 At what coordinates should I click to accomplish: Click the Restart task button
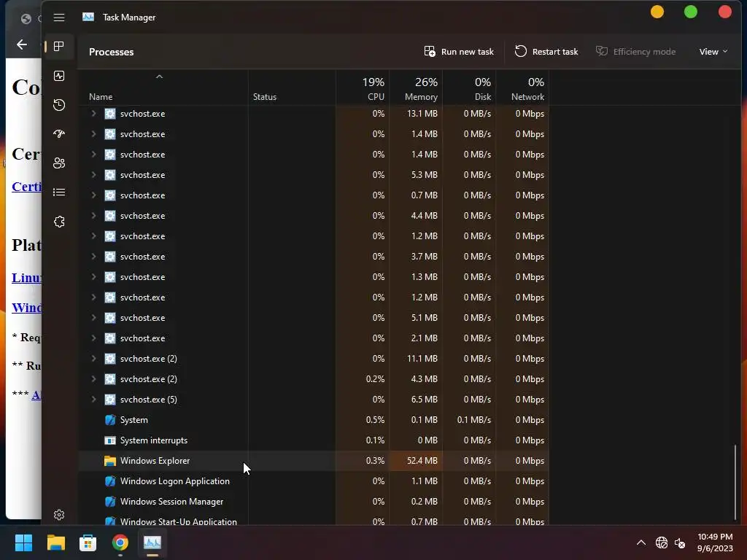[546, 52]
